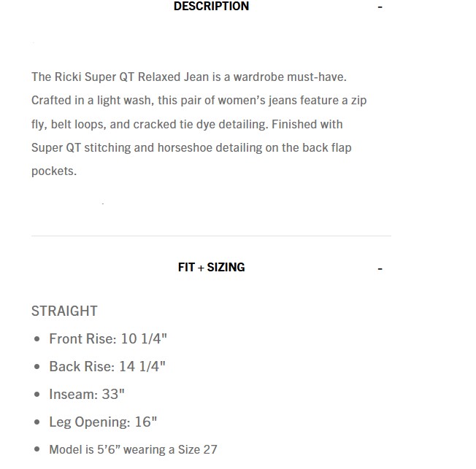Choose the Leg Opening 16" line
476x469 pixels.
(103, 422)
